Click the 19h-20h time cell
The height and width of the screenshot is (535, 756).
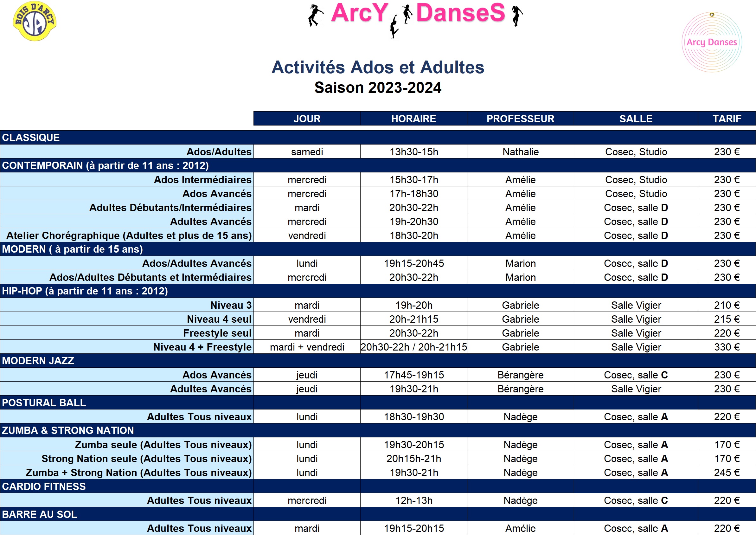[x=413, y=305]
